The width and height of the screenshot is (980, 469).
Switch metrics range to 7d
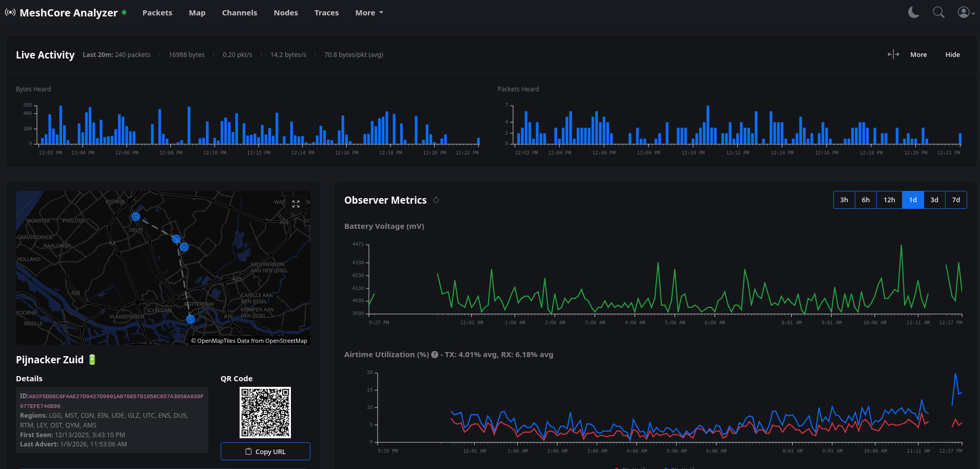point(956,200)
